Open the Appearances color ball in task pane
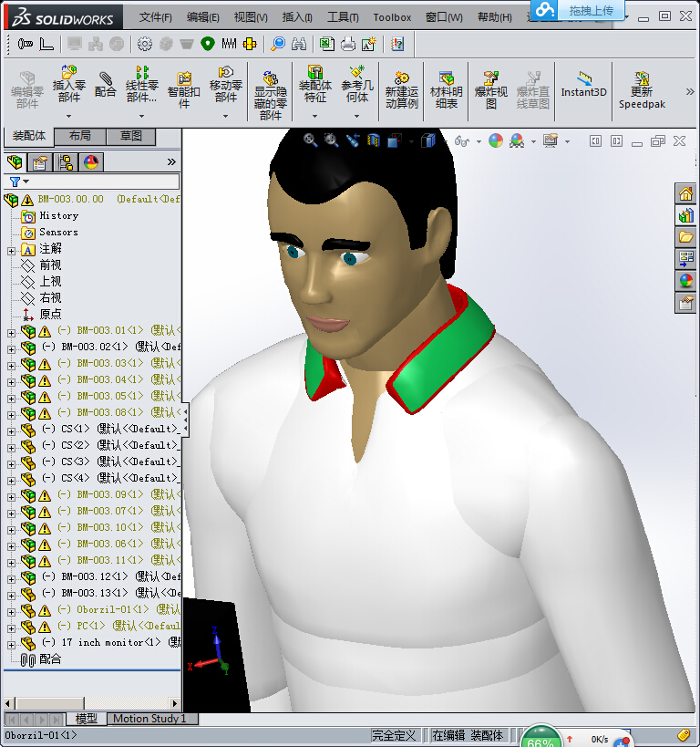700x747 pixels. (x=685, y=281)
